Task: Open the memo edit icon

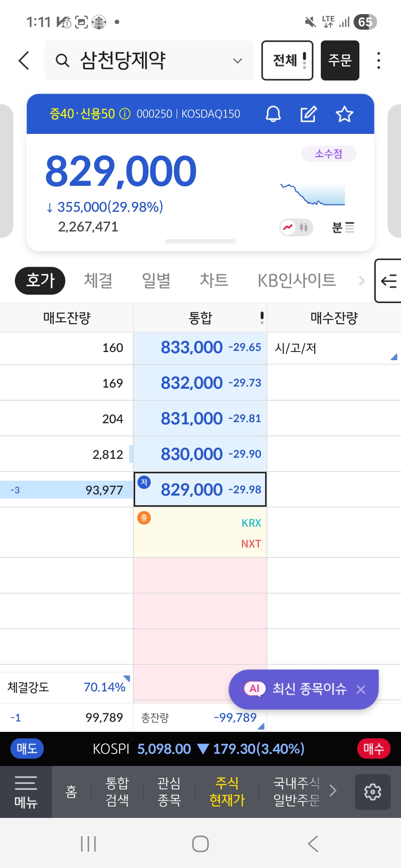Action: point(308,114)
